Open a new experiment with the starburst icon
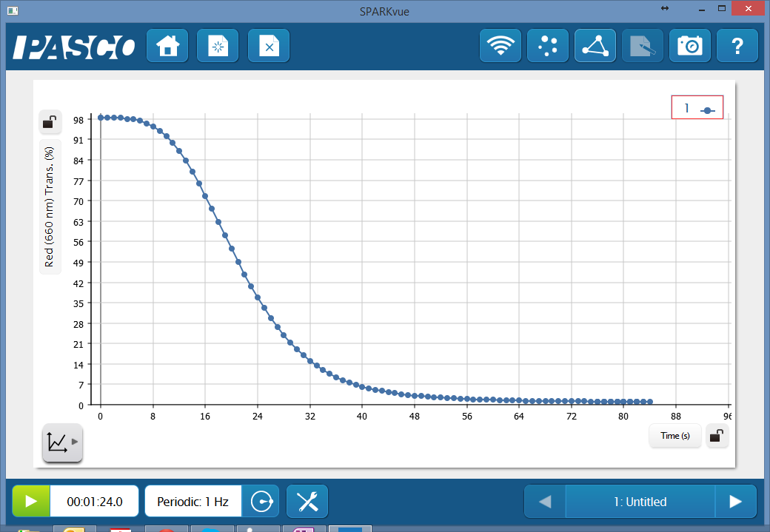This screenshot has width=770, height=532. point(218,45)
